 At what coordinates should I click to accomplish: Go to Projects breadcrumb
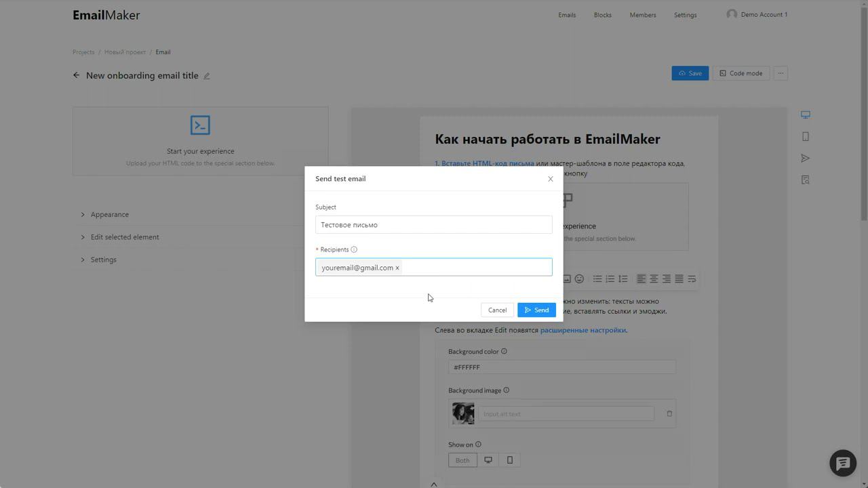[x=83, y=52]
